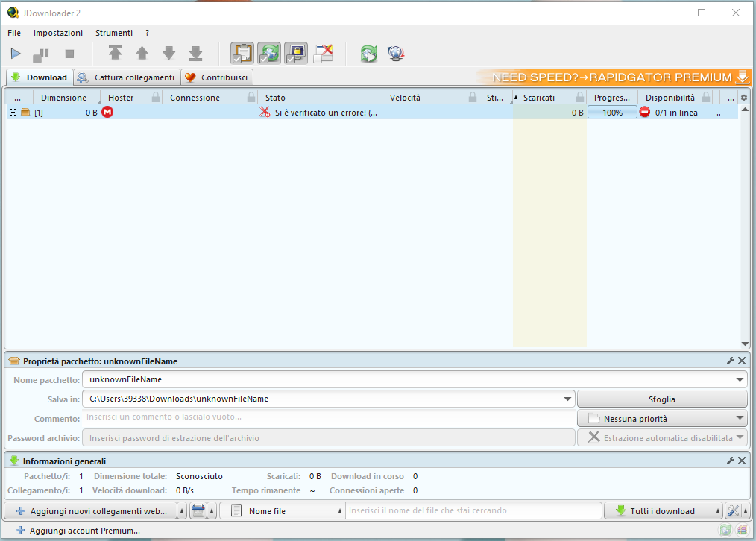This screenshot has height=541, width=756.
Task: Open table column settings gear
Action: click(744, 98)
